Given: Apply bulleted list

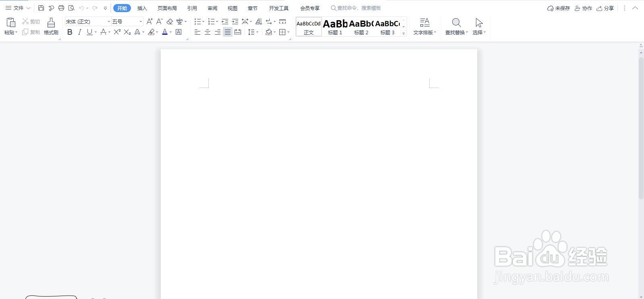Looking at the screenshot, I should click(197, 21).
